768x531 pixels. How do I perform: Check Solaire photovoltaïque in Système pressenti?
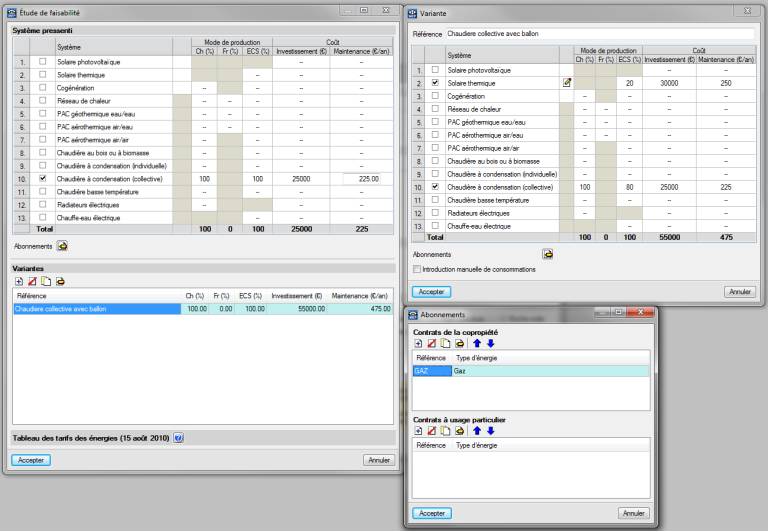point(43,62)
